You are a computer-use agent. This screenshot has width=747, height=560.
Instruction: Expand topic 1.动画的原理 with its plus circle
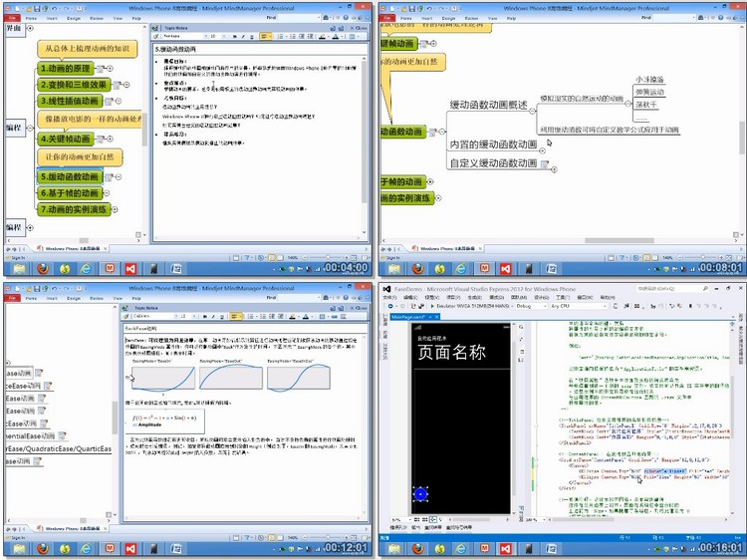tap(110, 69)
